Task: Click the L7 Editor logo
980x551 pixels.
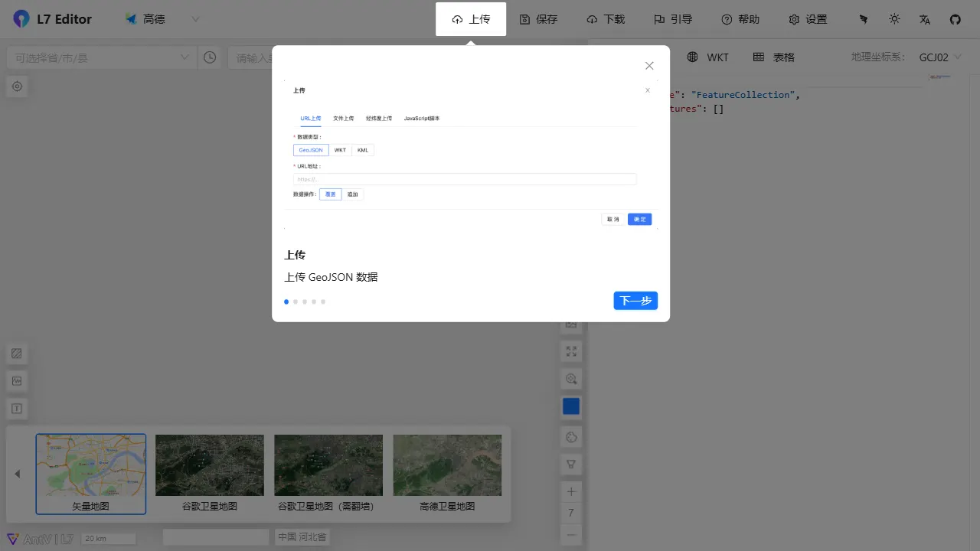Action: click(x=52, y=19)
